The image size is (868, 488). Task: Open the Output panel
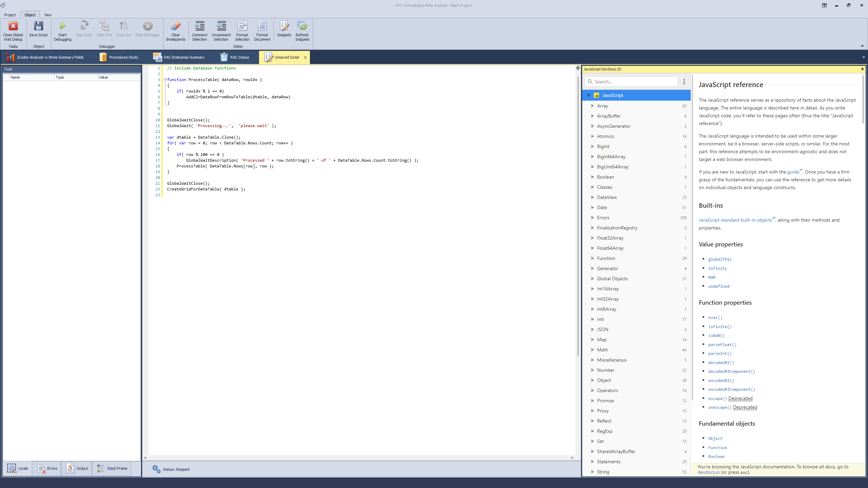(77, 468)
